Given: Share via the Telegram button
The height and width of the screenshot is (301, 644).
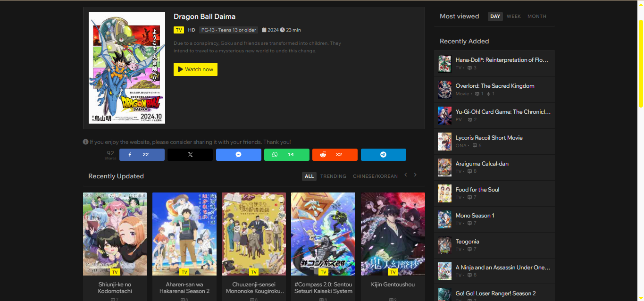Looking at the screenshot, I should pos(384,155).
